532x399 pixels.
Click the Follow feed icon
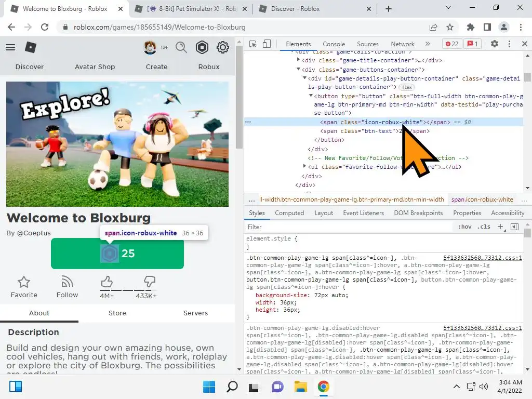67,282
